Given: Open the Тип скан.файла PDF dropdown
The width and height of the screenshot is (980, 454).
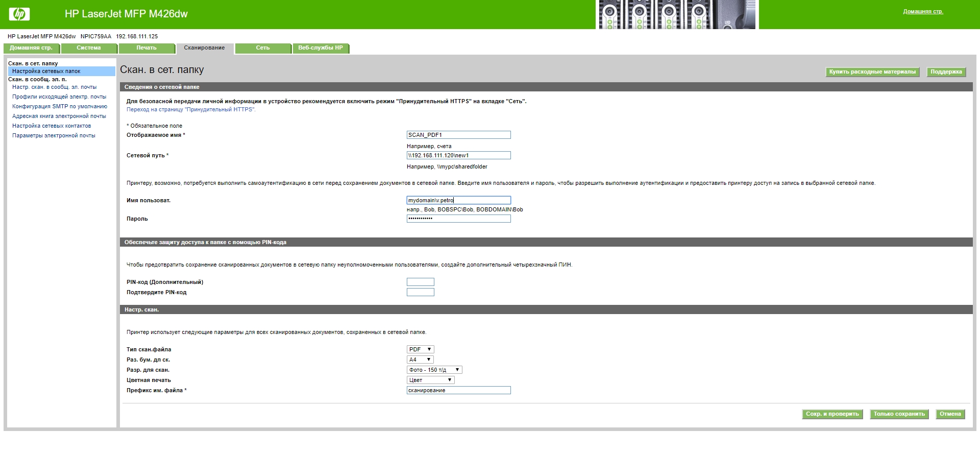Looking at the screenshot, I should click(x=420, y=349).
